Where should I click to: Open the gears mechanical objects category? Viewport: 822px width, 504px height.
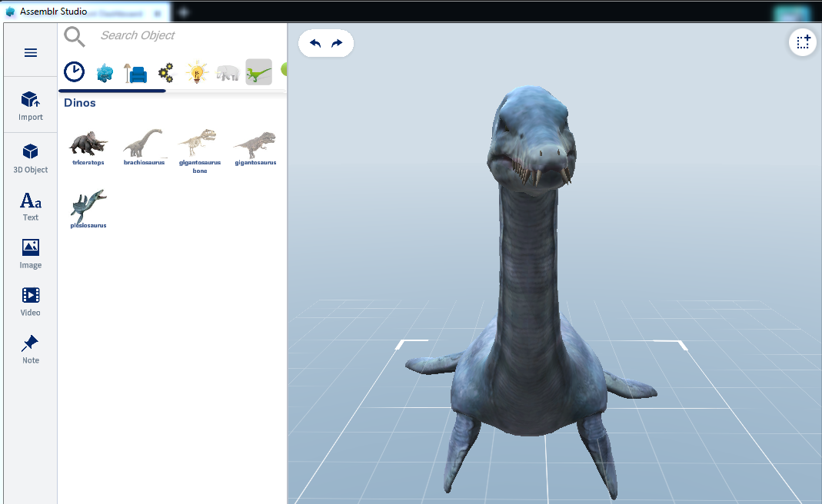point(165,71)
